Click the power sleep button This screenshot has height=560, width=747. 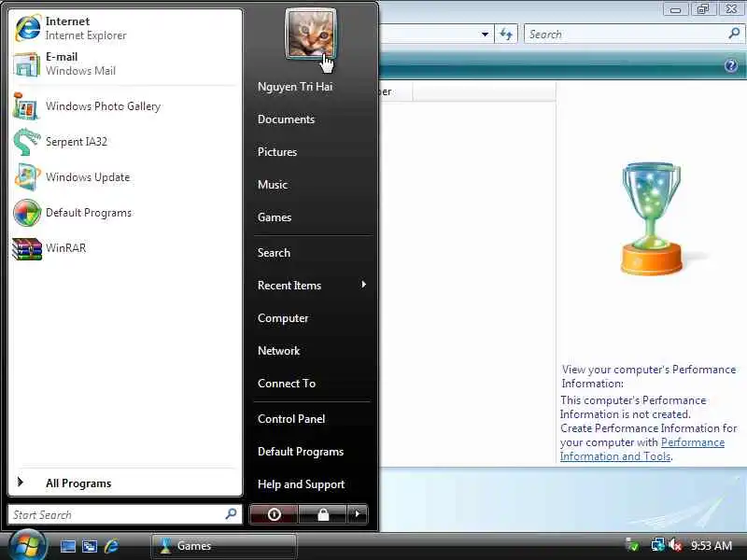(274, 514)
